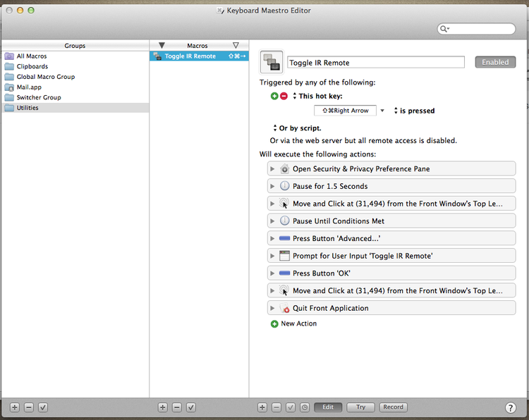Open help with question mark button
This screenshot has width=529, height=420.
click(511, 407)
